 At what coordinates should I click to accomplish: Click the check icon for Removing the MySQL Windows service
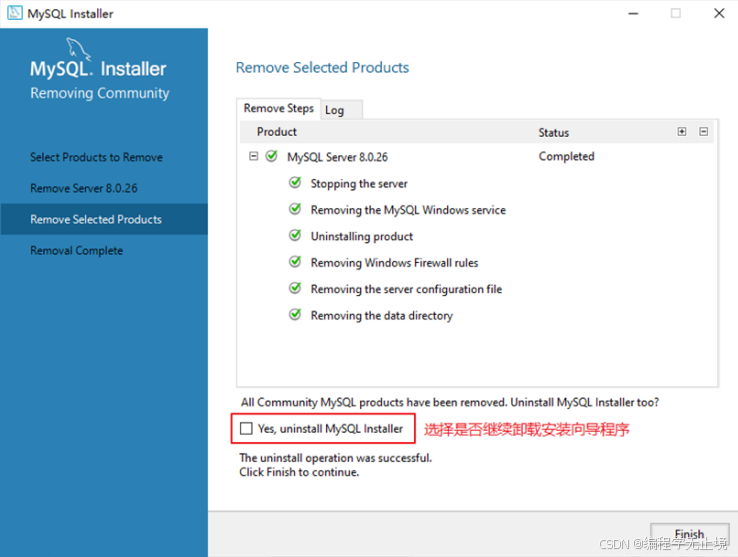[295, 209]
